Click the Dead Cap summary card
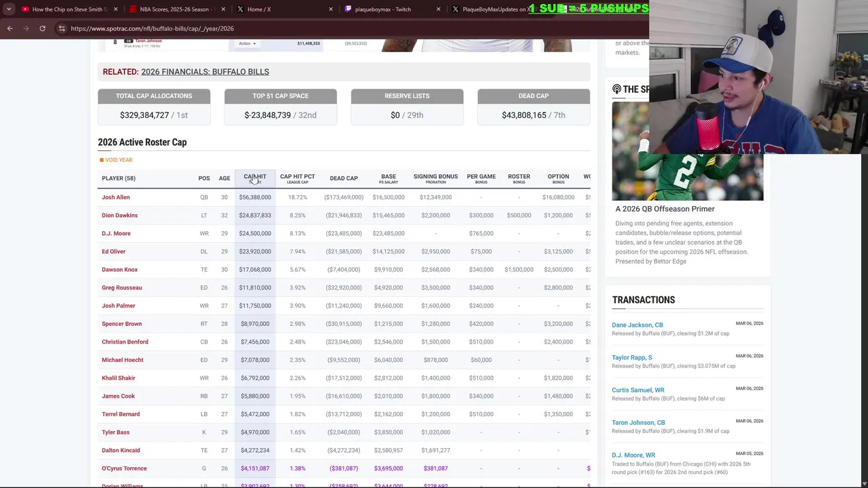The width and height of the screenshot is (868, 488). click(x=534, y=107)
